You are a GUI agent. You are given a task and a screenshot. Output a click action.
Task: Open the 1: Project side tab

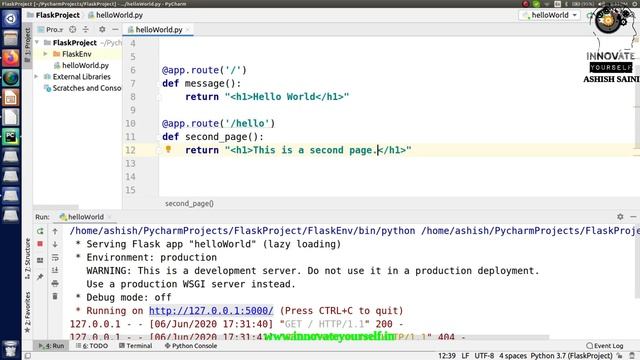[27, 44]
